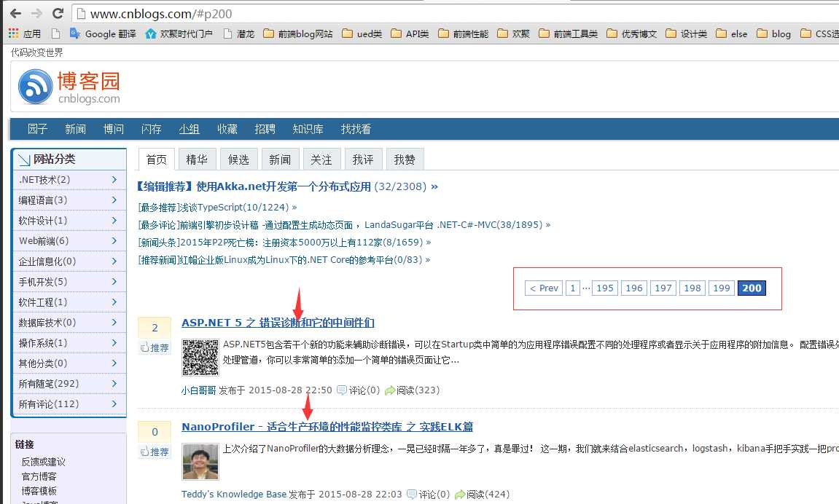Open 小组 in the navigation bar
This screenshot has width=839, height=504.
[189, 129]
